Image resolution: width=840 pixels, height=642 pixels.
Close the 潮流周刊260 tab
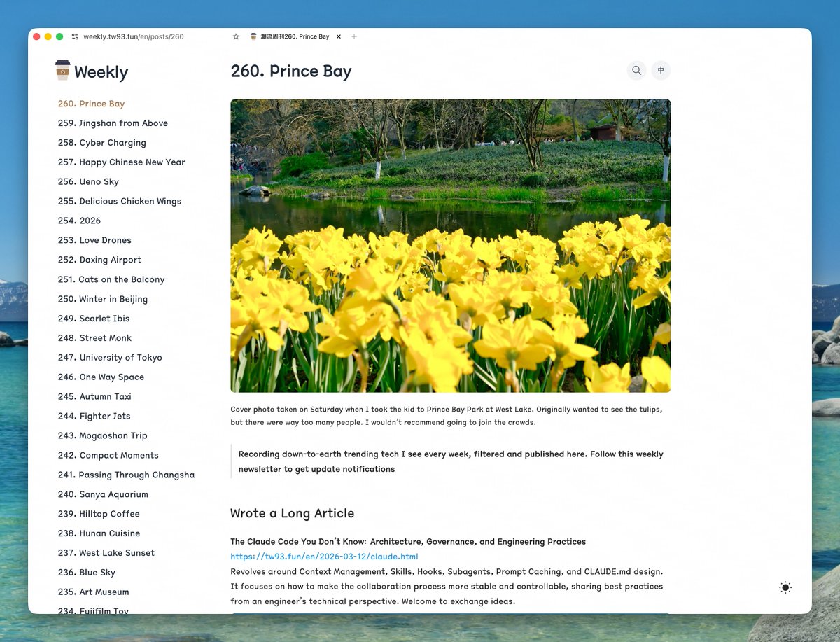[339, 36]
